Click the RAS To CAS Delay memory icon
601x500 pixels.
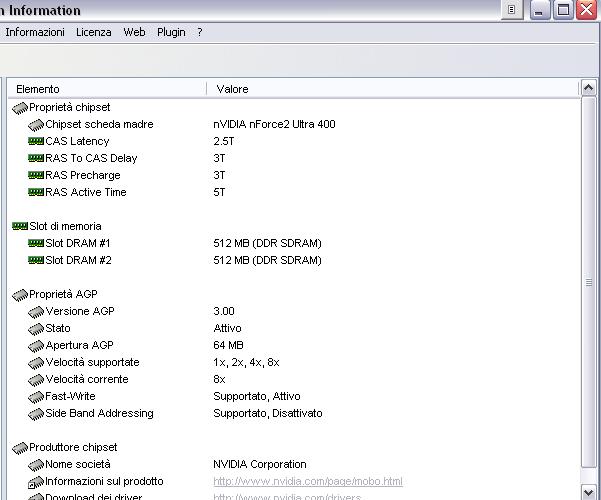36,158
